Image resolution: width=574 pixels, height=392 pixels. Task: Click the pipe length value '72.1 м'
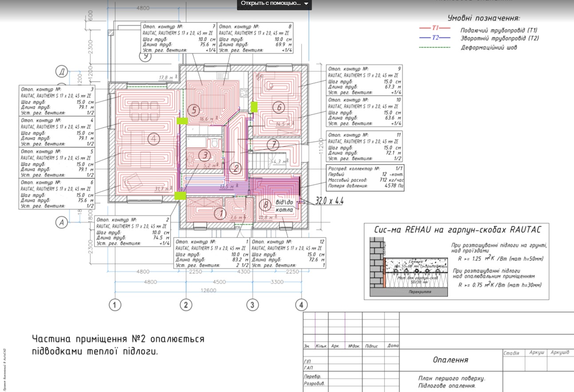(392, 153)
